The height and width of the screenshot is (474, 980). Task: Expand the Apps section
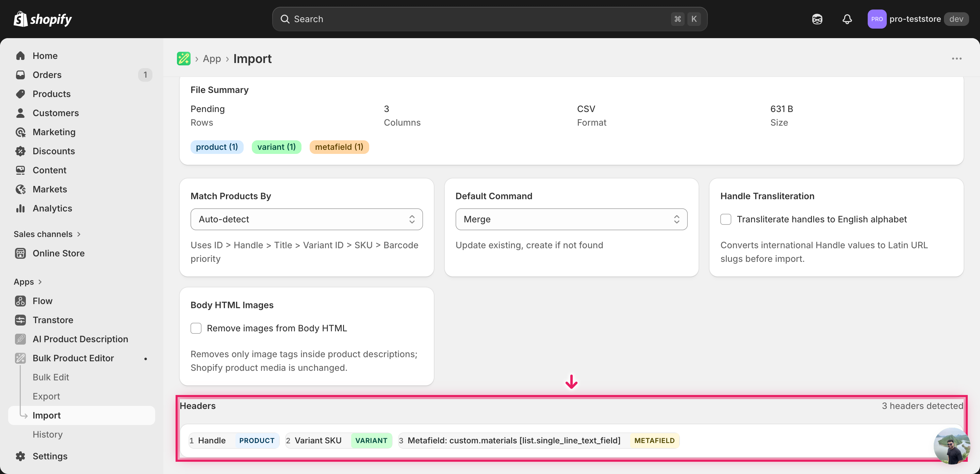tap(28, 282)
